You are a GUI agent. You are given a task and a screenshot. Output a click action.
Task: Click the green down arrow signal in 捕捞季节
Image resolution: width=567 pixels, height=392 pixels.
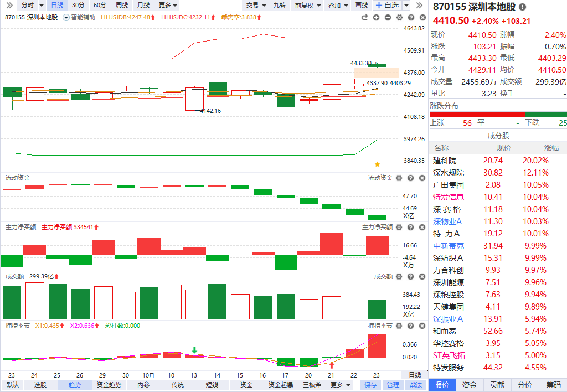pos(194,350)
